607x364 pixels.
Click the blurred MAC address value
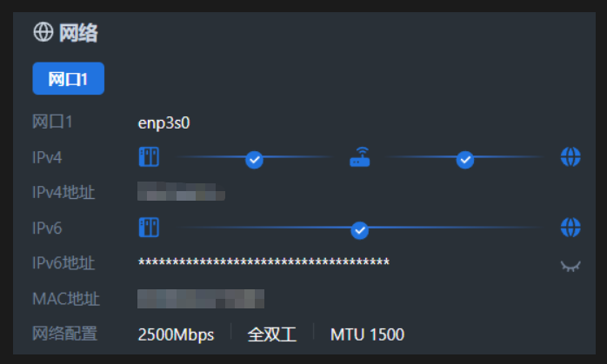point(201,299)
